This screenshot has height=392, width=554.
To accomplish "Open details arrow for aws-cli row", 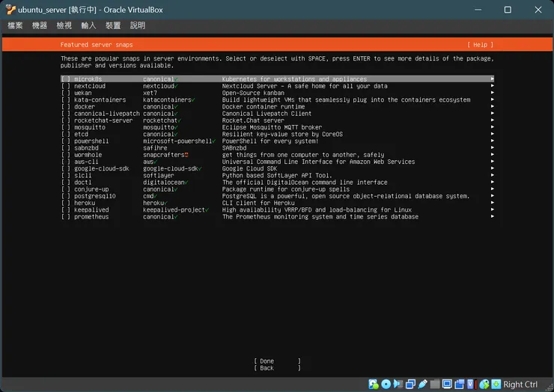I will click(x=492, y=162).
